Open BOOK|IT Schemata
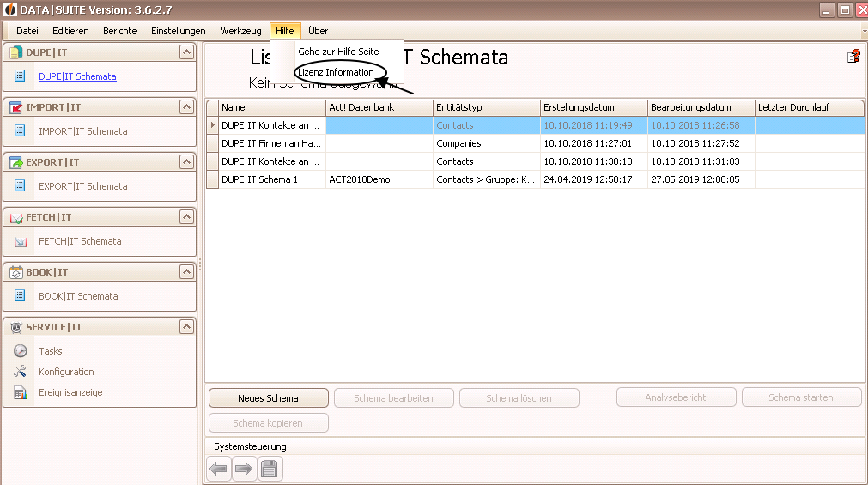This screenshot has height=485, width=868. coord(78,296)
